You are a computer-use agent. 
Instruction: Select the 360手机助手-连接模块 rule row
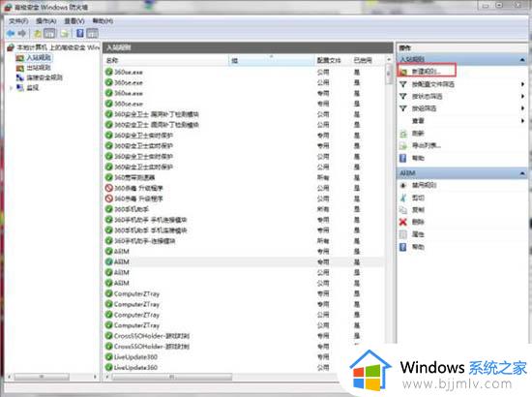[245, 241]
